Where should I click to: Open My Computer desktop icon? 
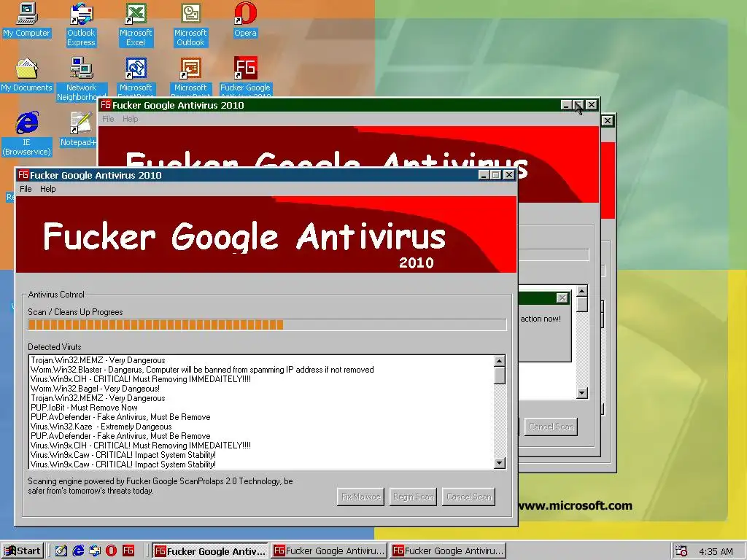tap(26, 20)
